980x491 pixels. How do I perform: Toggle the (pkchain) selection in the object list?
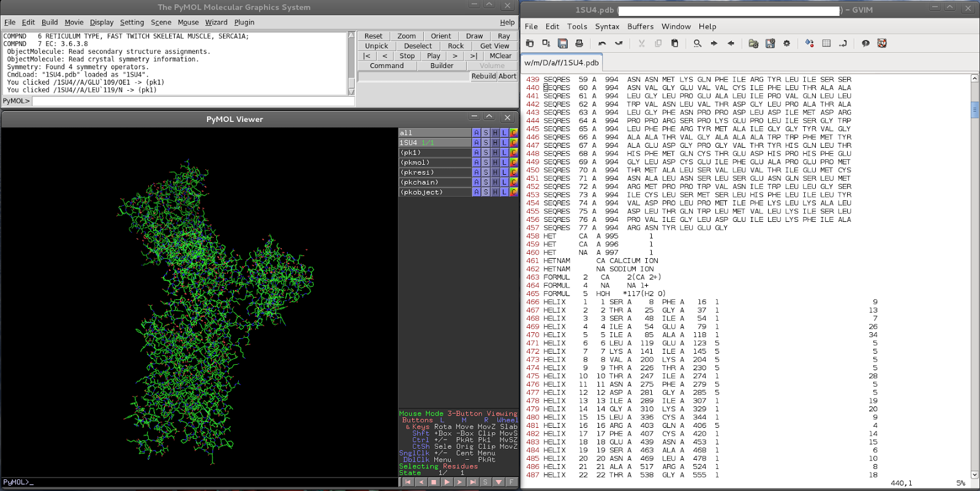[435, 182]
